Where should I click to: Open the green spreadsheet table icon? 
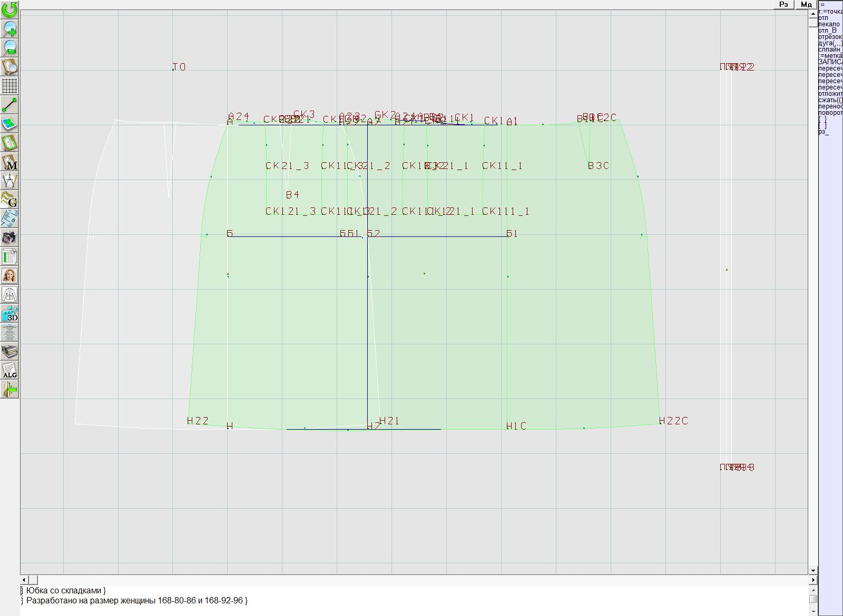tap(9, 257)
